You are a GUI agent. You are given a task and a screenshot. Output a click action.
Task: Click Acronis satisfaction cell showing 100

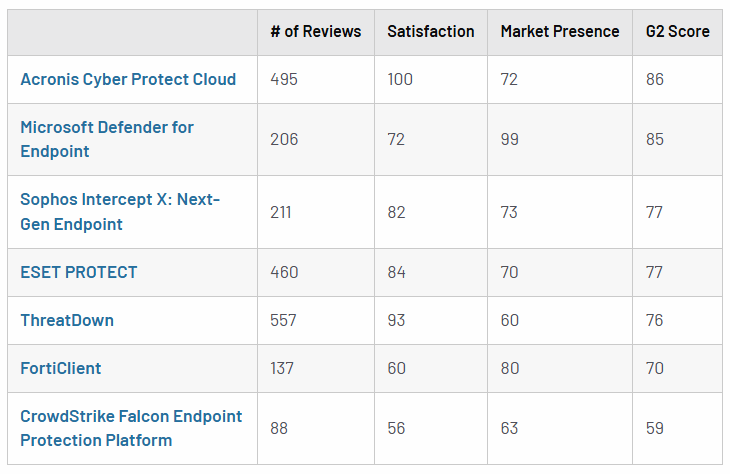[x=400, y=79]
